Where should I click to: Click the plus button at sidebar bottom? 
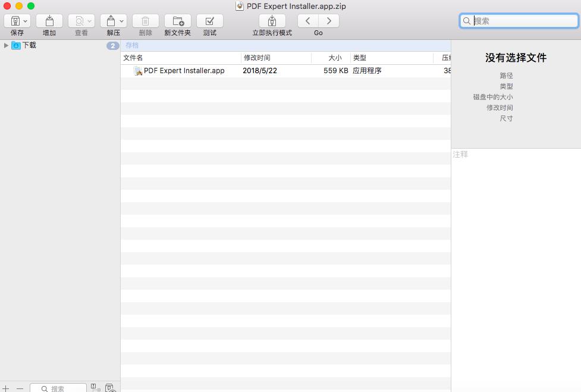(6, 388)
